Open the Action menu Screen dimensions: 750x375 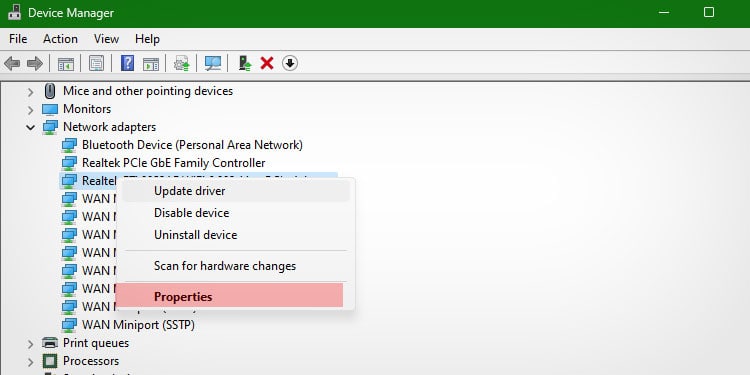tap(60, 39)
